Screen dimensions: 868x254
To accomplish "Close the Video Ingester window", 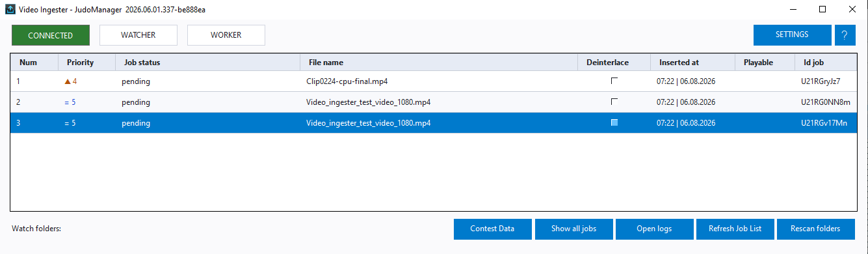I will (x=852, y=10).
